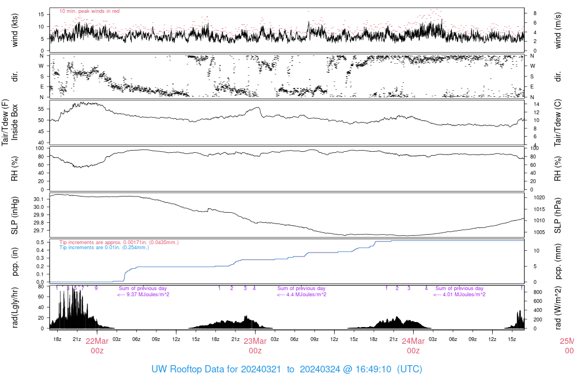Click the 'Tair/Tdew (C)' axis label
This screenshot has height=392, width=574.
(558, 123)
